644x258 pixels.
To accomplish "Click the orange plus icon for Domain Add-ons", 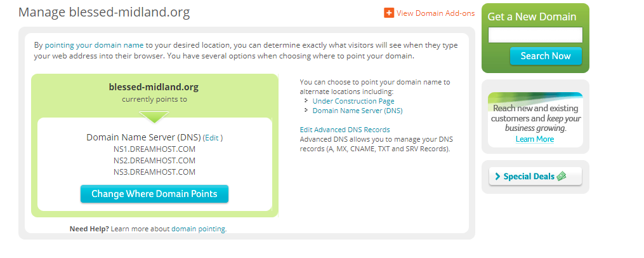I will pos(389,13).
